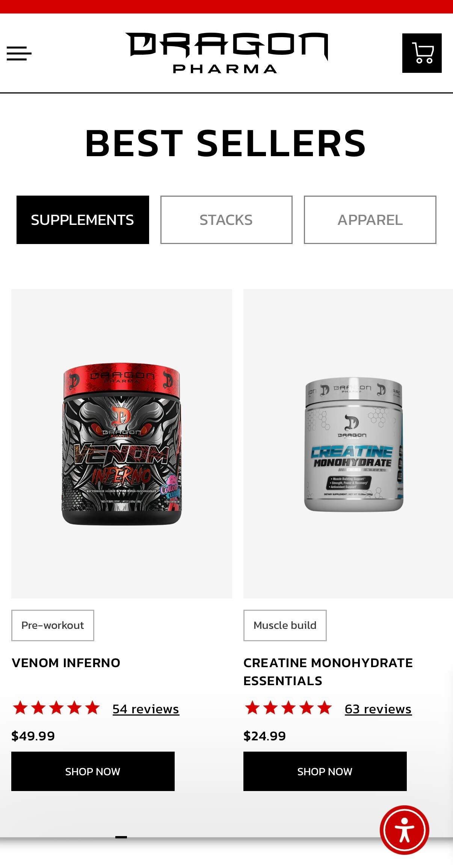Open the Creatine Monohydrate product image
This screenshot has height=868, width=453.
(x=348, y=443)
